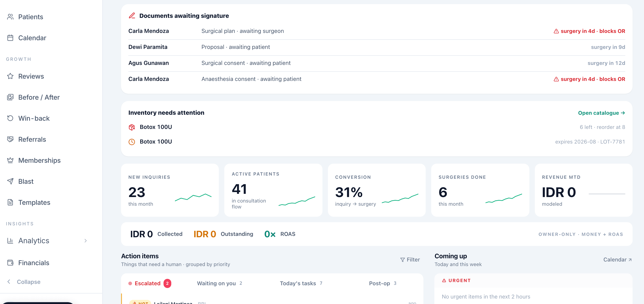The height and width of the screenshot is (304, 644).
Task: Click '6 left · reorder at 8' text
Action: coord(602,127)
